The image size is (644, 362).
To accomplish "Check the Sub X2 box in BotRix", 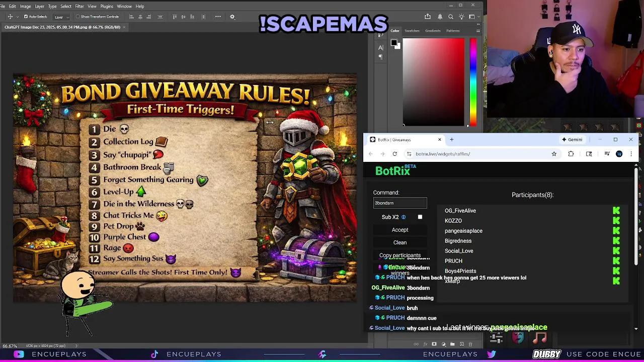I will pyautogui.click(x=420, y=217).
